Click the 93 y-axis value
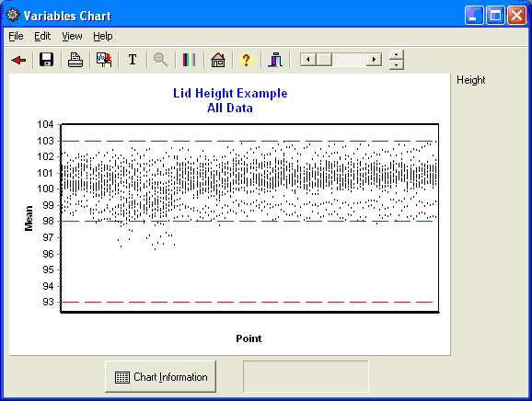This screenshot has width=532, height=401. pyautogui.click(x=48, y=302)
